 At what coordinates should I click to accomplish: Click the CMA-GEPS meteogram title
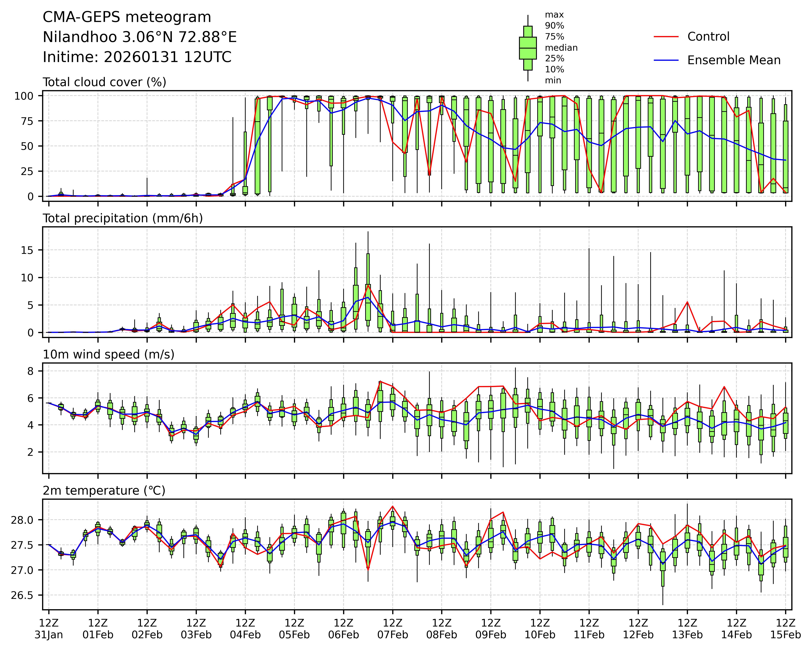point(127,17)
